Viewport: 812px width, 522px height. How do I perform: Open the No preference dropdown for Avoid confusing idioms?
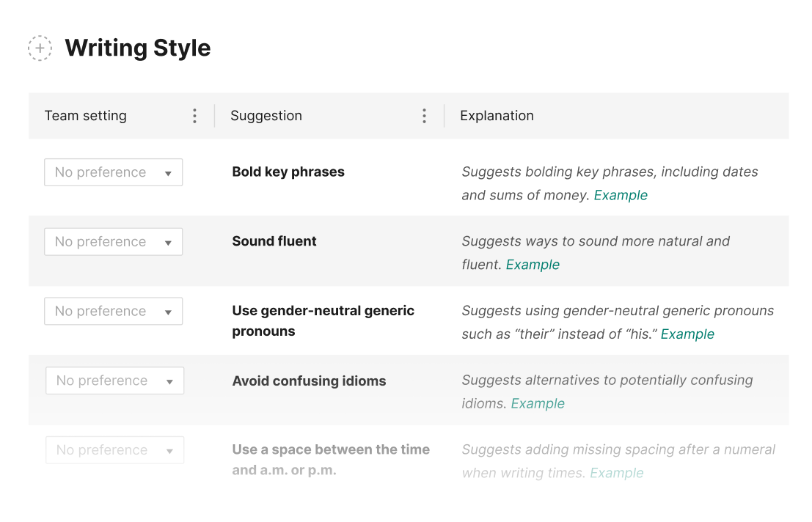[114, 380]
